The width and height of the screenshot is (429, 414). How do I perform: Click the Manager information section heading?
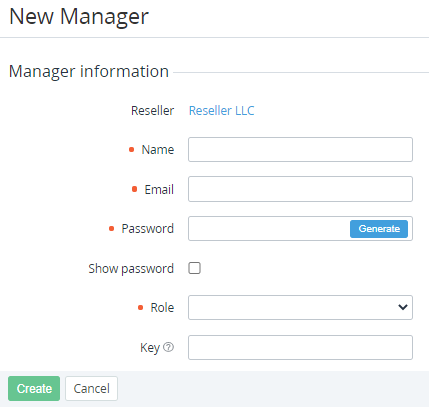click(x=89, y=71)
